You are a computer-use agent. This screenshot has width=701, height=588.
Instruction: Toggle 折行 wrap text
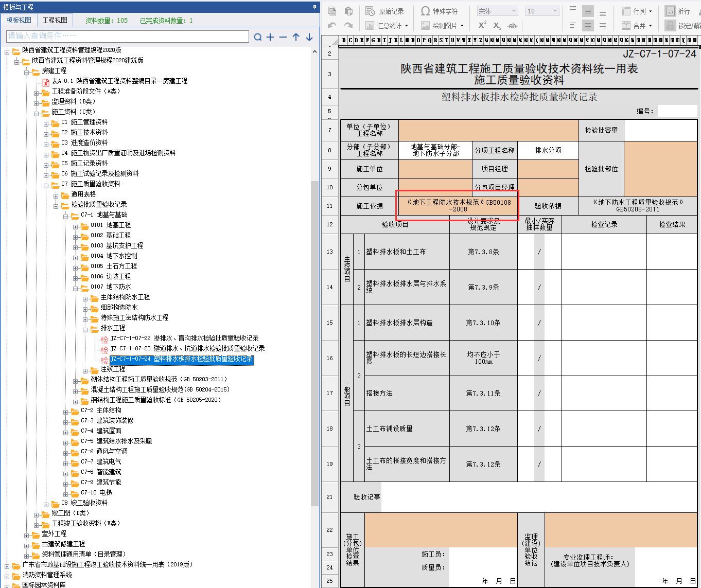[678, 11]
